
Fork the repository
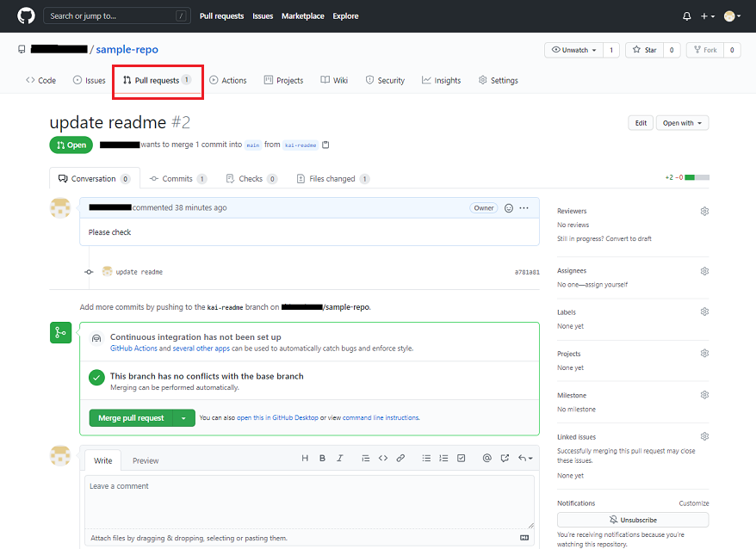[x=705, y=50]
